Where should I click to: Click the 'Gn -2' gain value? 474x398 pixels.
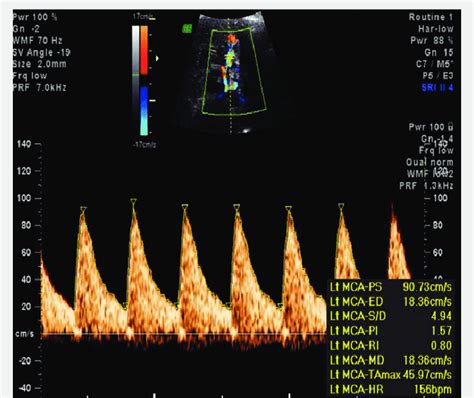pos(26,29)
